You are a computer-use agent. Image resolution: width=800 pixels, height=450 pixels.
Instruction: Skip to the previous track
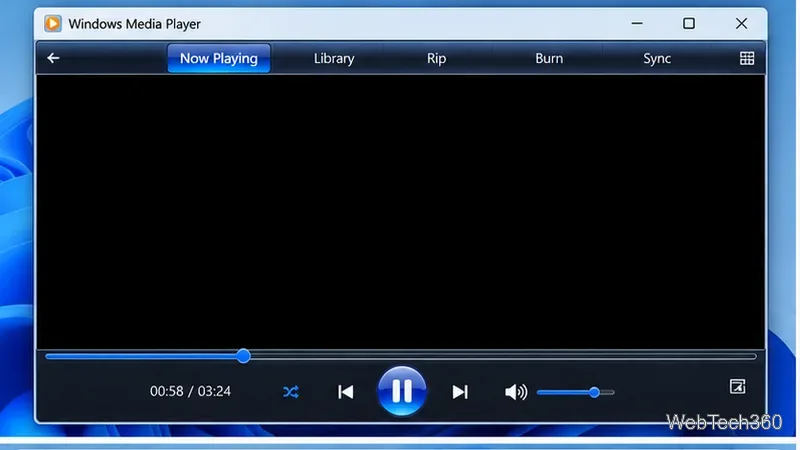pyautogui.click(x=345, y=392)
